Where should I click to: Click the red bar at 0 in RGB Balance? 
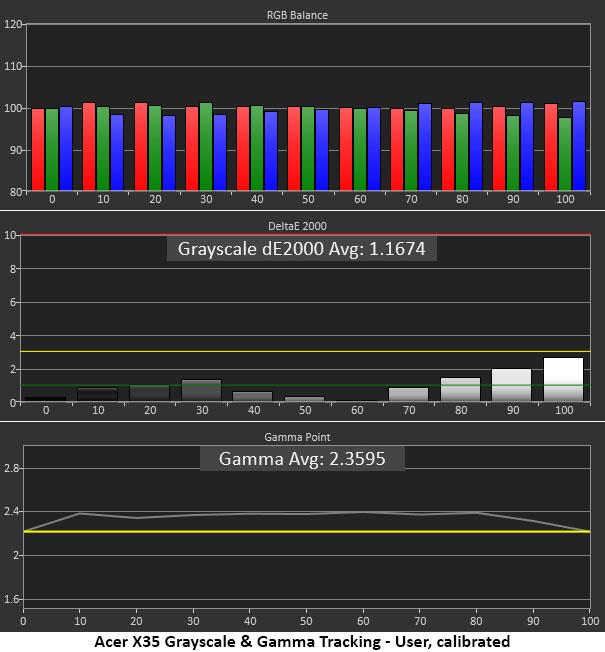(x=38, y=150)
